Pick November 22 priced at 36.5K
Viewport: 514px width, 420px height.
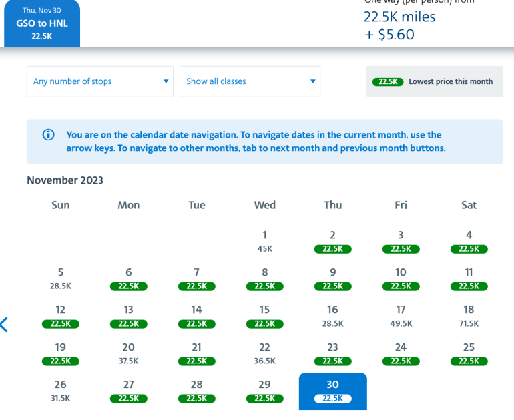click(265, 353)
